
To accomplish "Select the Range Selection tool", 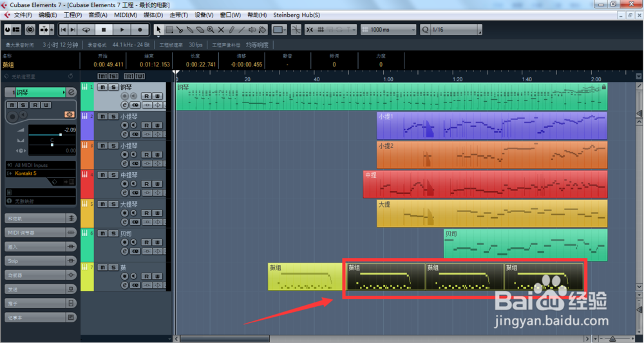I will tap(169, 30).
